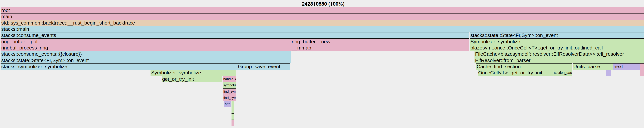The image size is (644, 128).
Task: Open the stacks::consume_events::{{closure}} frame
Action: tap(145, 54)
